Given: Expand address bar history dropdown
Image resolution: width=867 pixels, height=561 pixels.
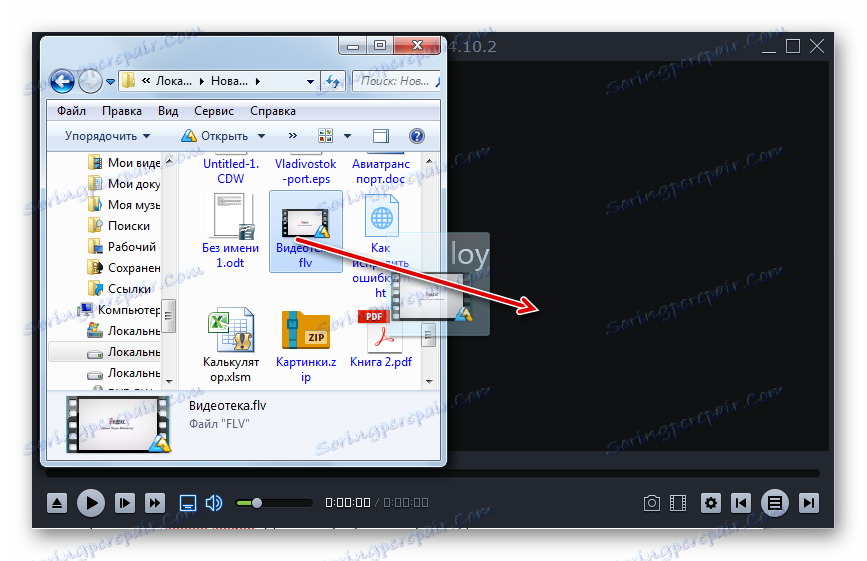Looking at the screenshot, I should (x=310, y=81).
